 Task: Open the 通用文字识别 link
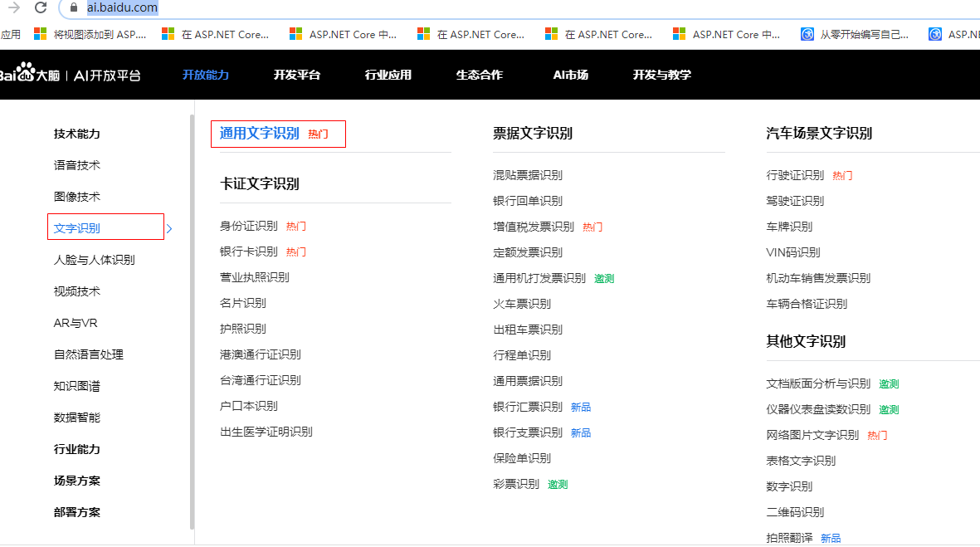point(260,133)
